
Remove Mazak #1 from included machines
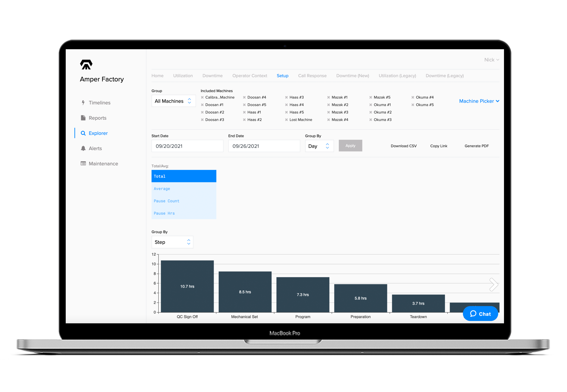click(329, 97)
